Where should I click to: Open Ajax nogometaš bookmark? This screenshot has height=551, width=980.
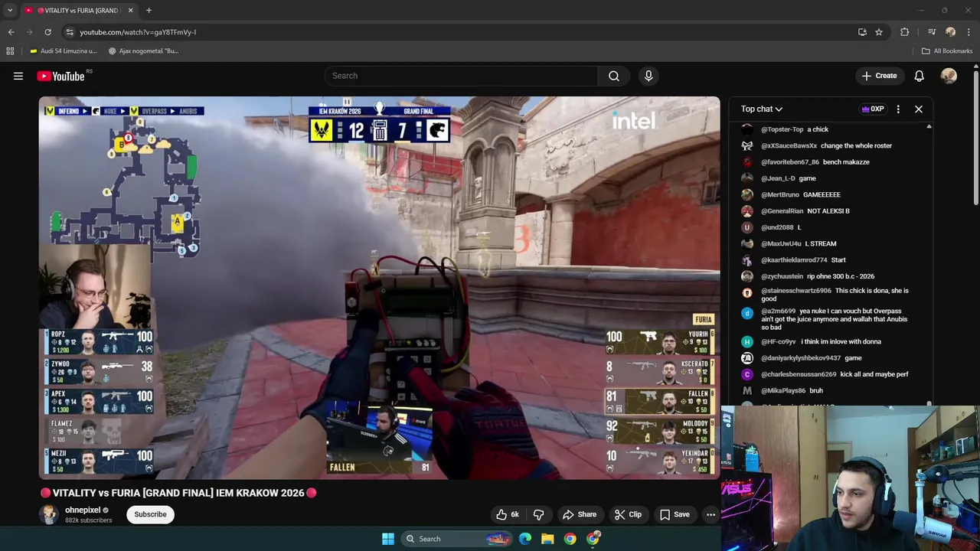tap(143, 51)
